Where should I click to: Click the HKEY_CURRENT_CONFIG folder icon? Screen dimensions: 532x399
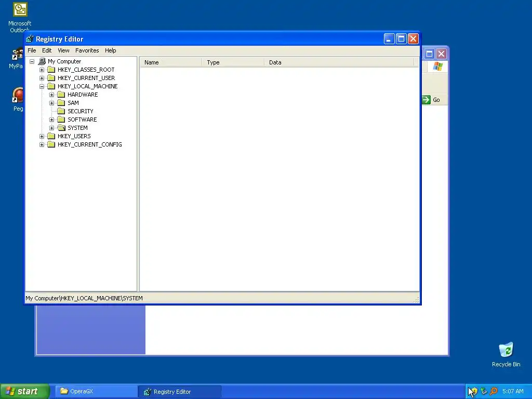[x=51, y=144]
